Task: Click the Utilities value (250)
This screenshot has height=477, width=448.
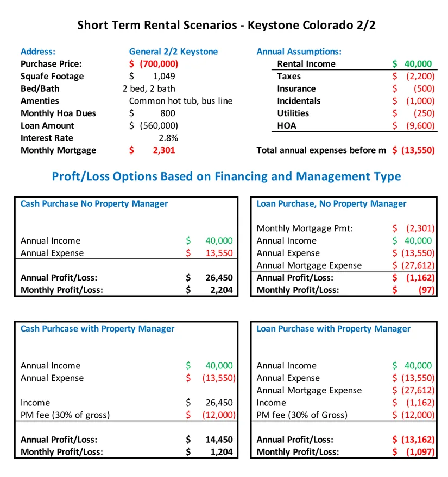Action: pos(424,113)
